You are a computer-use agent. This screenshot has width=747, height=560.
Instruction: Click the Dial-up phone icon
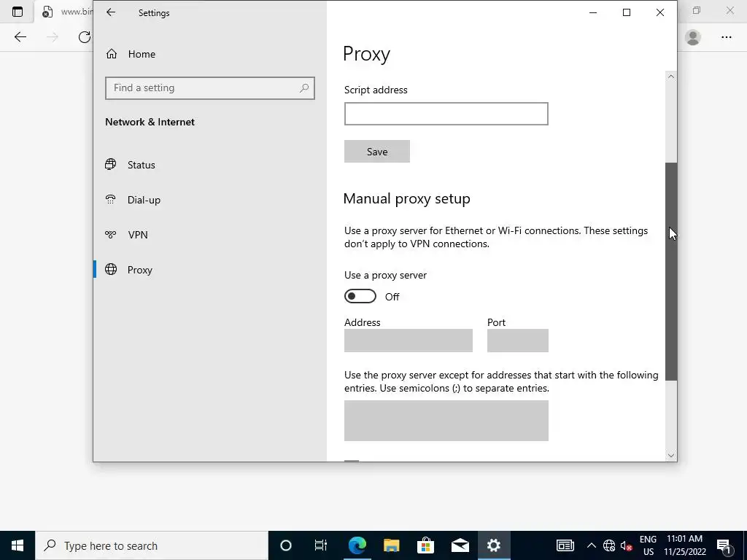pos(111,200)
